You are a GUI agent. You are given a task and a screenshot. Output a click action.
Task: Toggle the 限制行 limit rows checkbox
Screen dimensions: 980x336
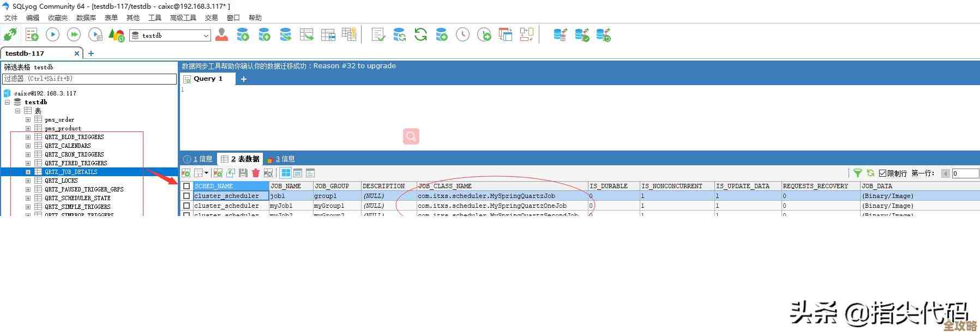pos(882,173)
